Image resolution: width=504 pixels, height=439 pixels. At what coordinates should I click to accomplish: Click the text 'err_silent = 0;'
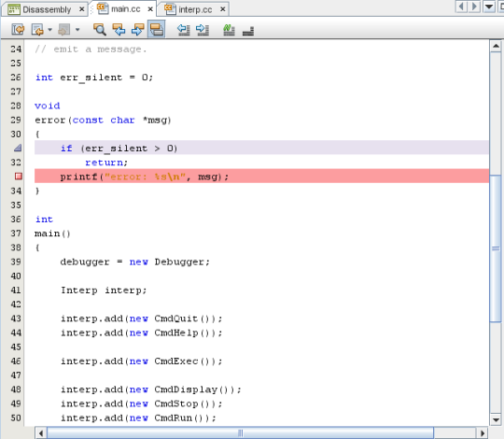pos(106,78)
